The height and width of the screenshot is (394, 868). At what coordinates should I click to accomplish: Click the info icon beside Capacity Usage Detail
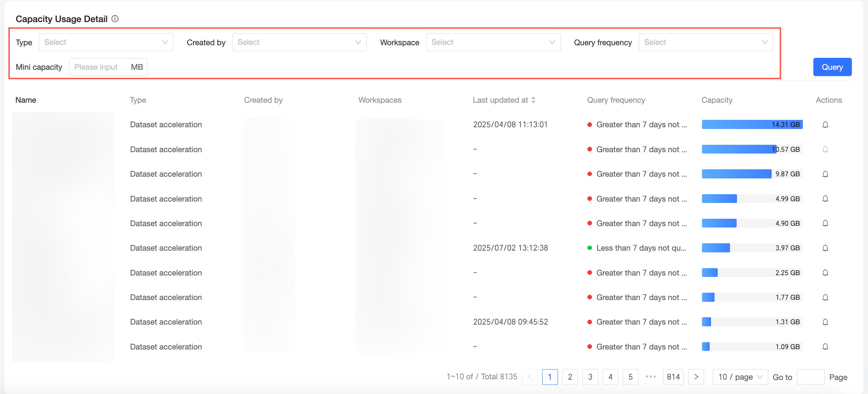coord(115,19)
